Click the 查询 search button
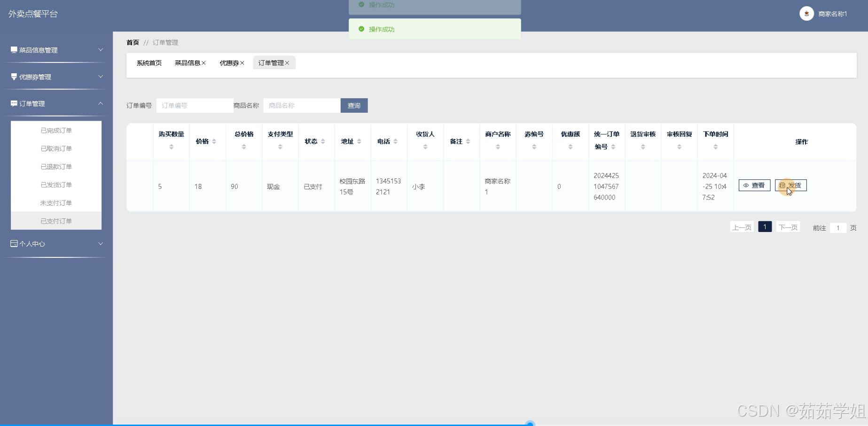Image resolution: width=868 pixels, height=426 pixels. (354, 106)
